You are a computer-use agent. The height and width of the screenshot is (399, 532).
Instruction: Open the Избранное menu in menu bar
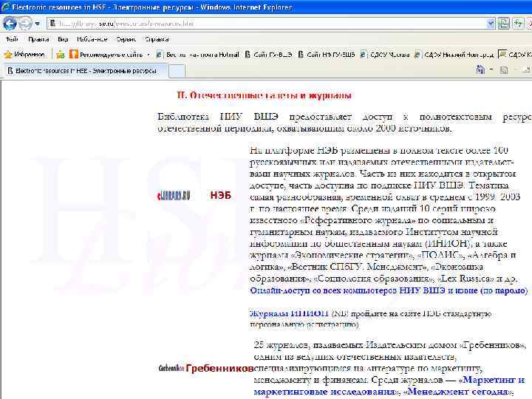tap(92, 39)
